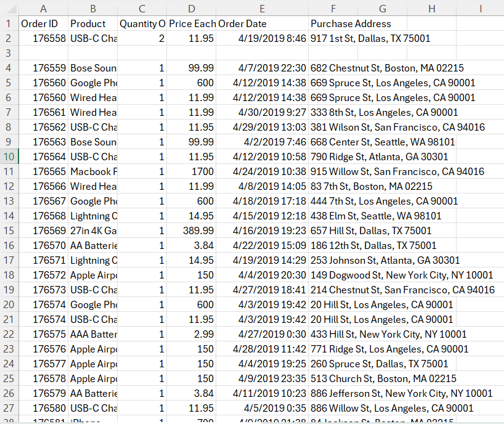Image resolution: width=504 pixels, height=424 pixels.
Task: Select column B header
Action: (93, 9)
